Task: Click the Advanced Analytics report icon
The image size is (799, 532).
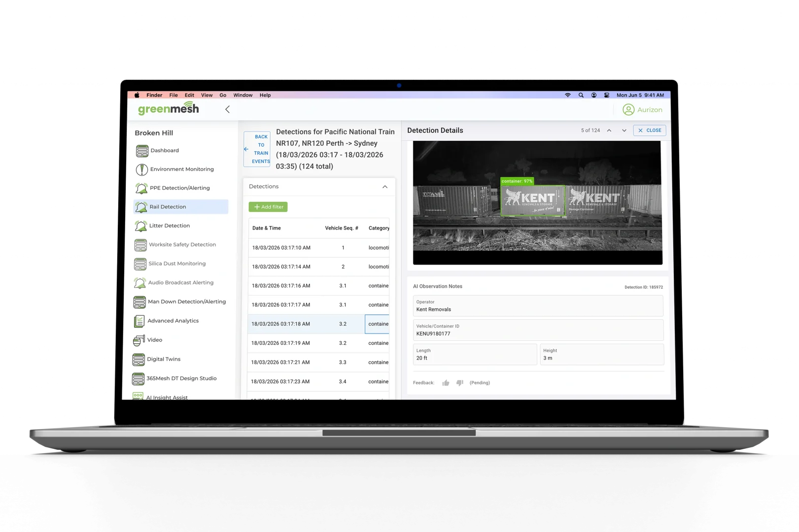Action: 139,321
